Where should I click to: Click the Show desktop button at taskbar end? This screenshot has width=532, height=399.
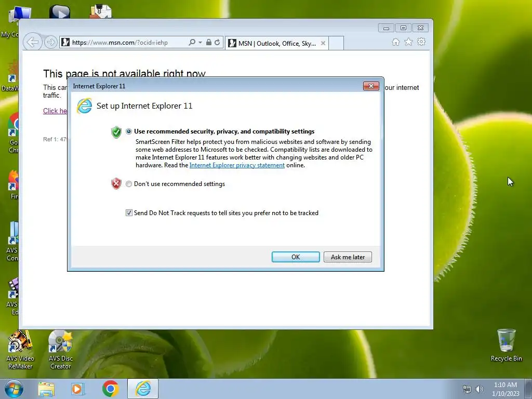(x=528, y=389)
